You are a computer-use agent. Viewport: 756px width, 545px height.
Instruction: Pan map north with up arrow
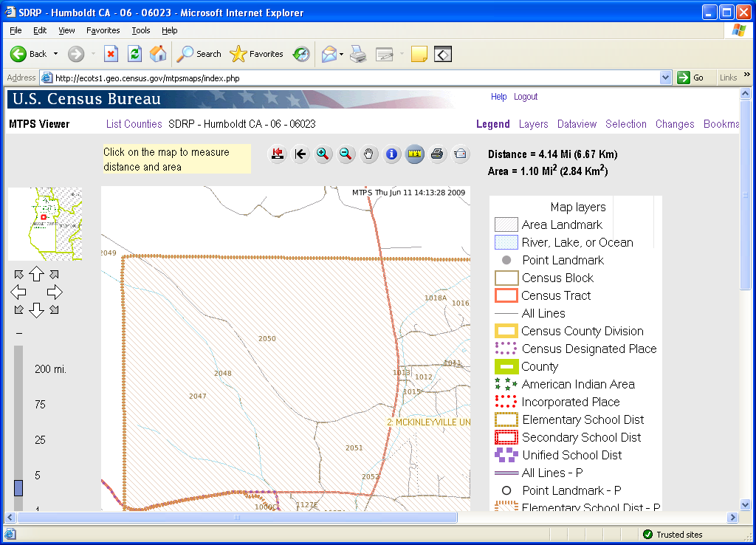coord(36,275)
